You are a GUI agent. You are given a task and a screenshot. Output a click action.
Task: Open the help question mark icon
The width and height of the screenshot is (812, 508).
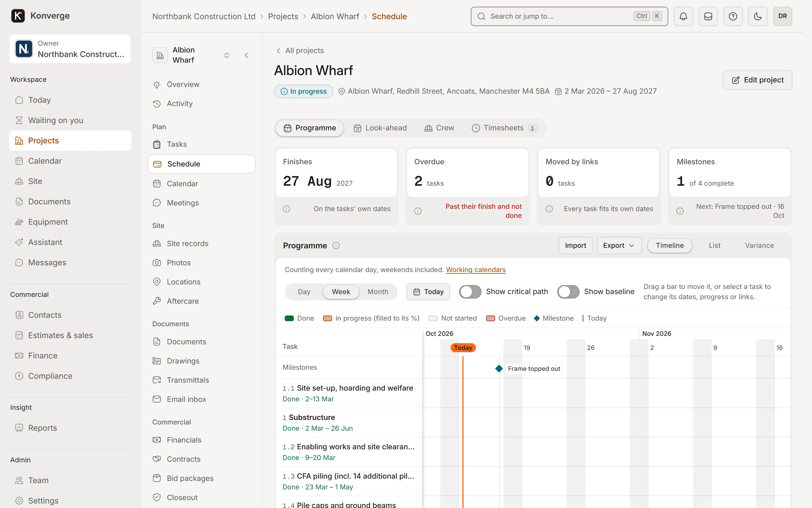tap(733, 16)
